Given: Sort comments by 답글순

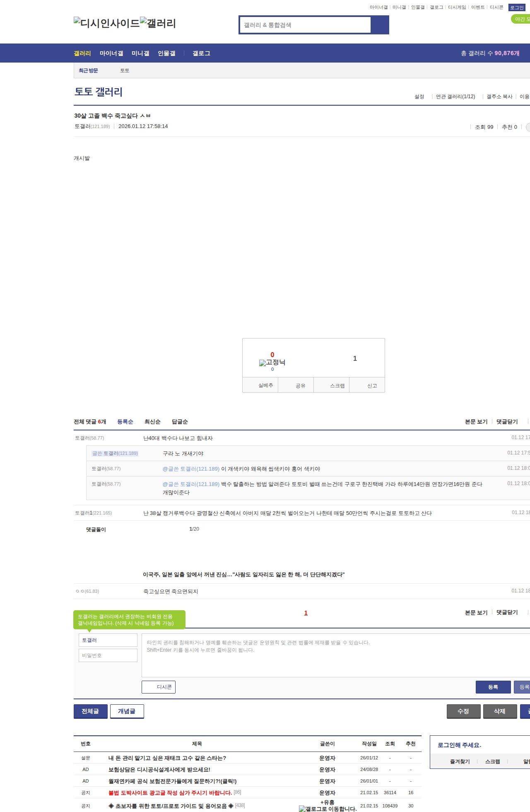Looking at the screenshot, I should click(180, 422).
